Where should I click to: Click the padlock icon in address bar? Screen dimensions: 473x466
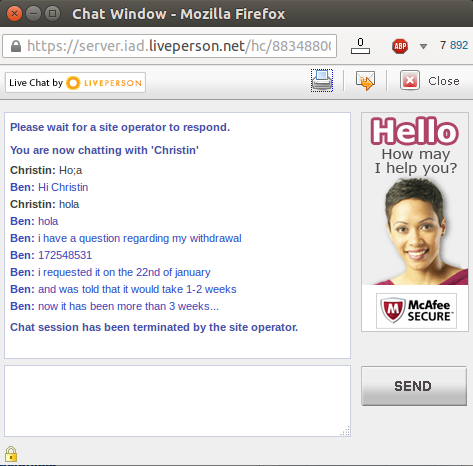pyautogui.click(x=16, y=46)
